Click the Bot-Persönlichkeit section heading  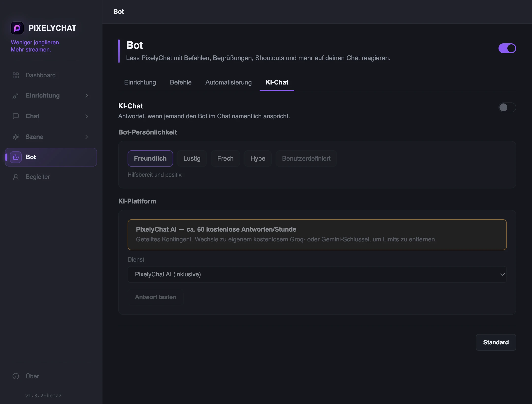click(x=148, y=132)
